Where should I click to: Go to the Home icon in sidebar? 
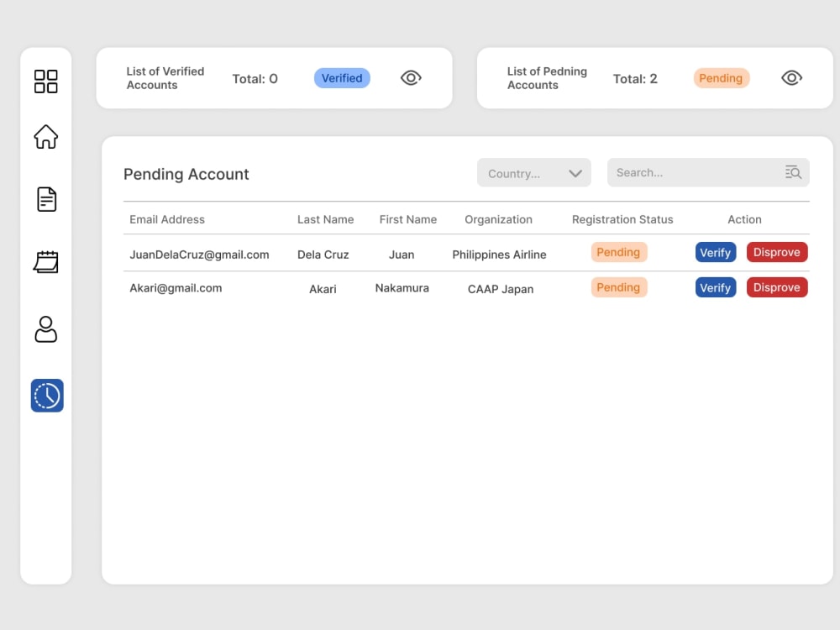(46, 137)
